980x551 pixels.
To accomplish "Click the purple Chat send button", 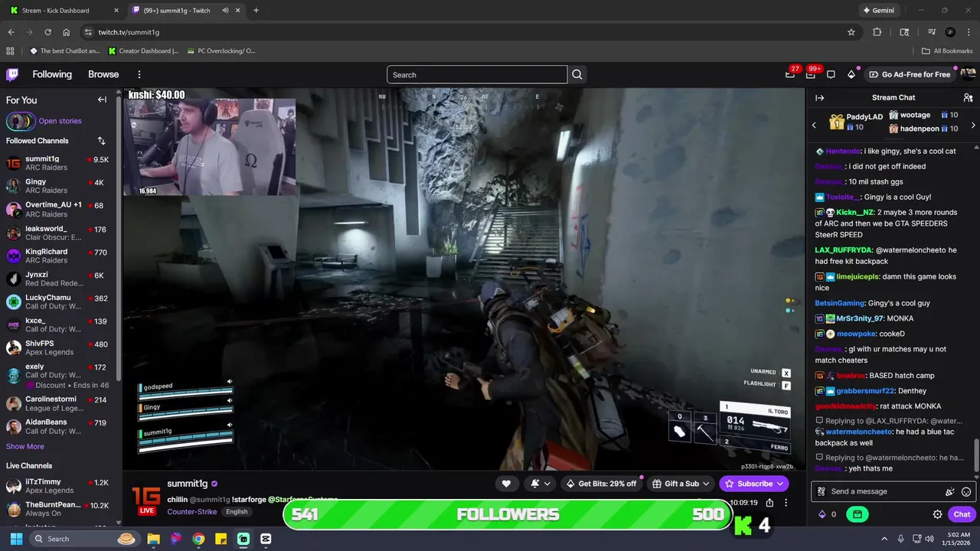I will click(962, 514).
